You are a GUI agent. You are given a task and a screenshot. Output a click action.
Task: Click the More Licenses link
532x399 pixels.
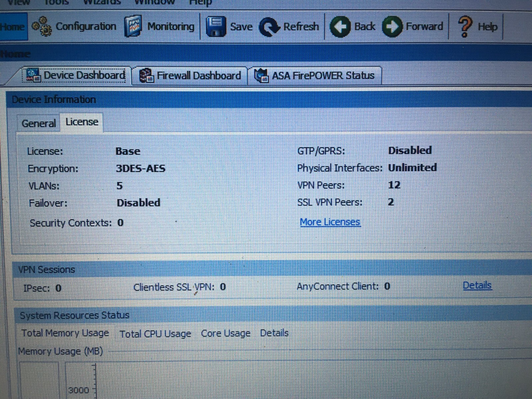click(330, 221)
